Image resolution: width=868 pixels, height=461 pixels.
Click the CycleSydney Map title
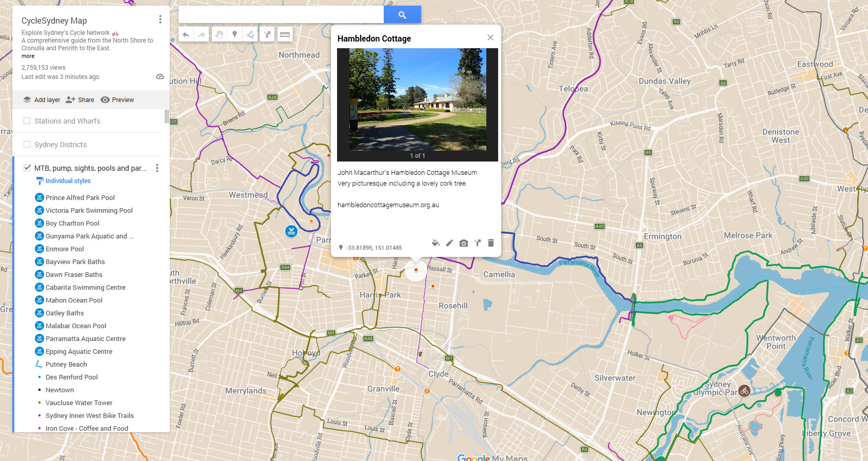point(54,21)
